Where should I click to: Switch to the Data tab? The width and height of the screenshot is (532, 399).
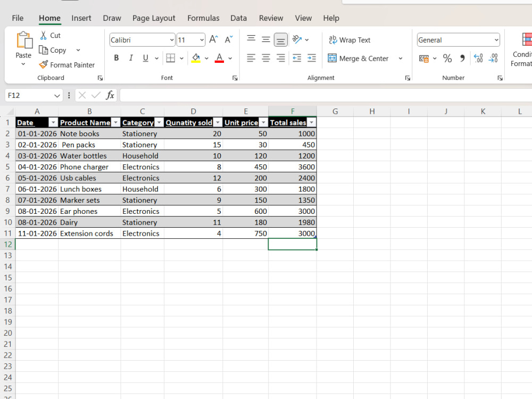(x=238, y=18)
